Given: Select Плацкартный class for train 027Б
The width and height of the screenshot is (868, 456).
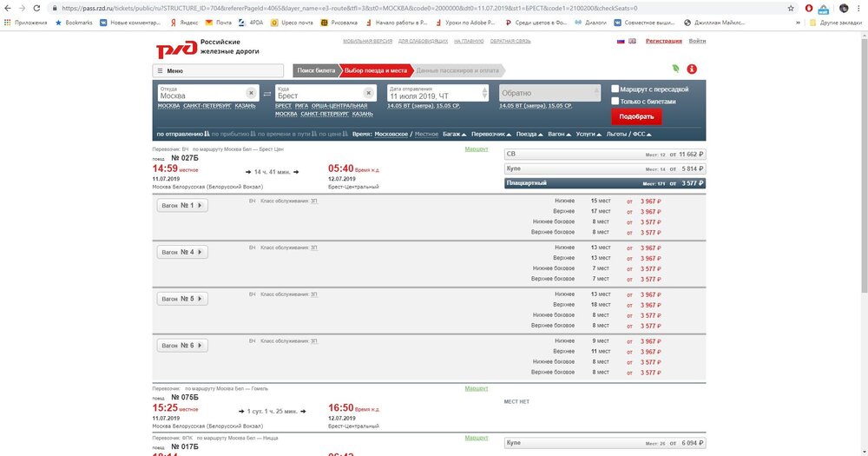Looking at the screenshot, I should (605, 183).
